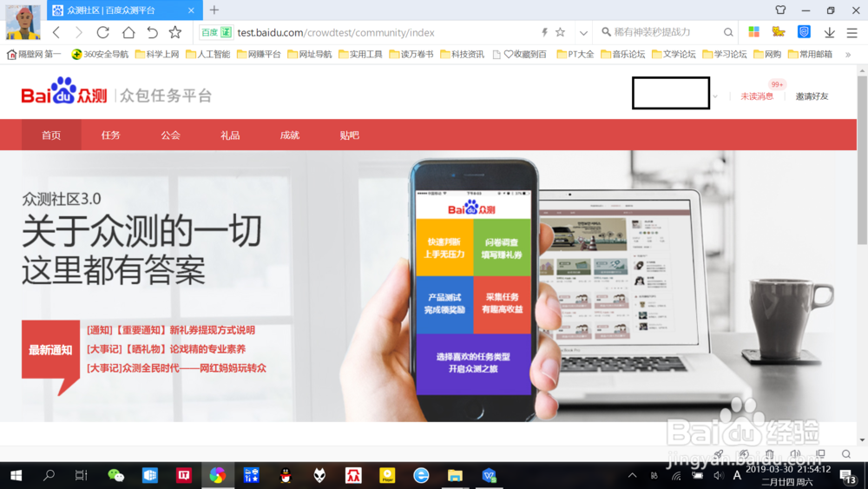The width and height of the screenshot is (868, 489).
Task: Reload the page with the refresh icon
Action: point(103,33)
